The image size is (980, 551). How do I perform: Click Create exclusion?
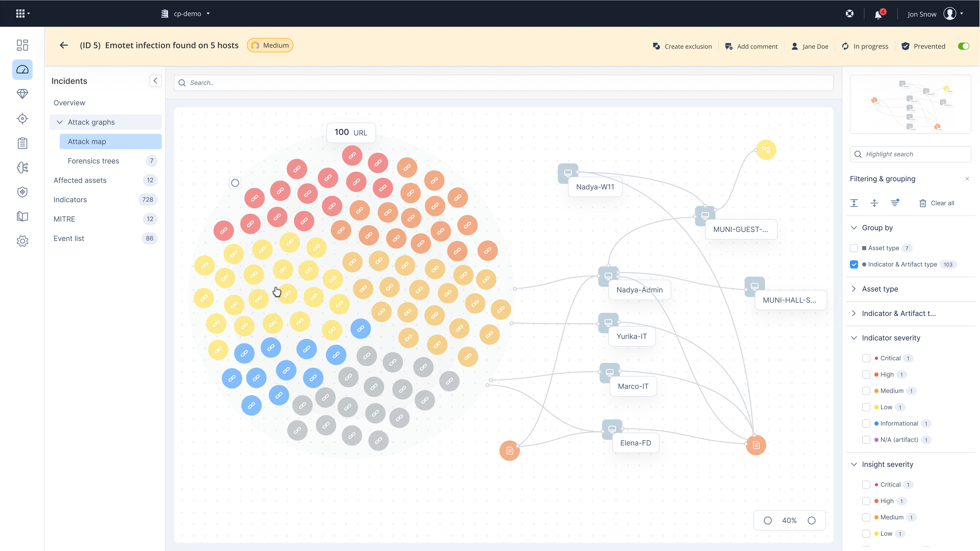[682, 46]
